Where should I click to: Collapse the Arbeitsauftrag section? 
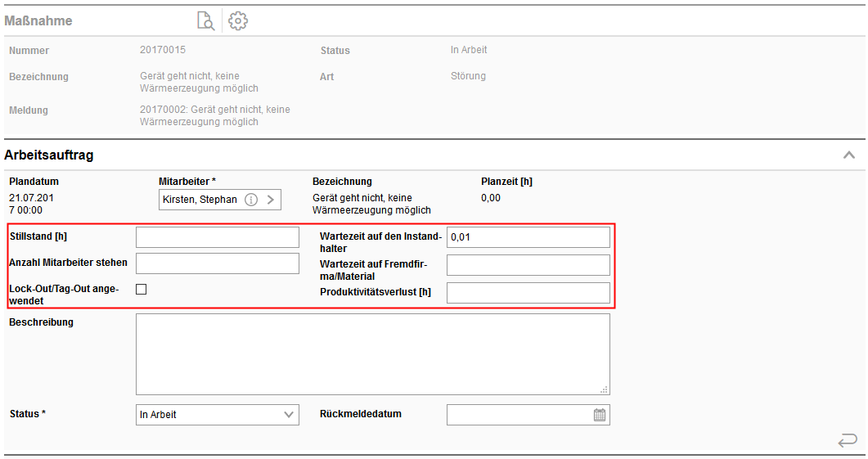[x=849, y=155]
